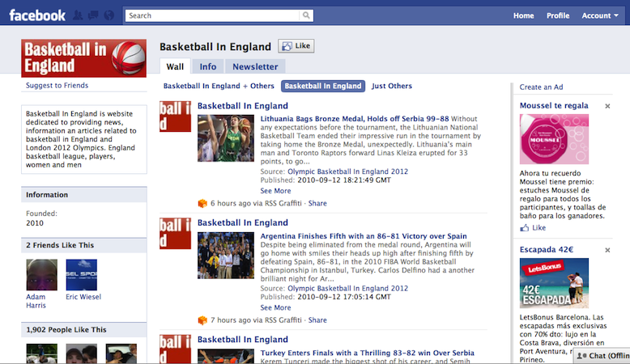The image size is (630, 364).
Task: Open Eric Wiesel profile picture
Action: pyautogui.click(x=82, y=274)
